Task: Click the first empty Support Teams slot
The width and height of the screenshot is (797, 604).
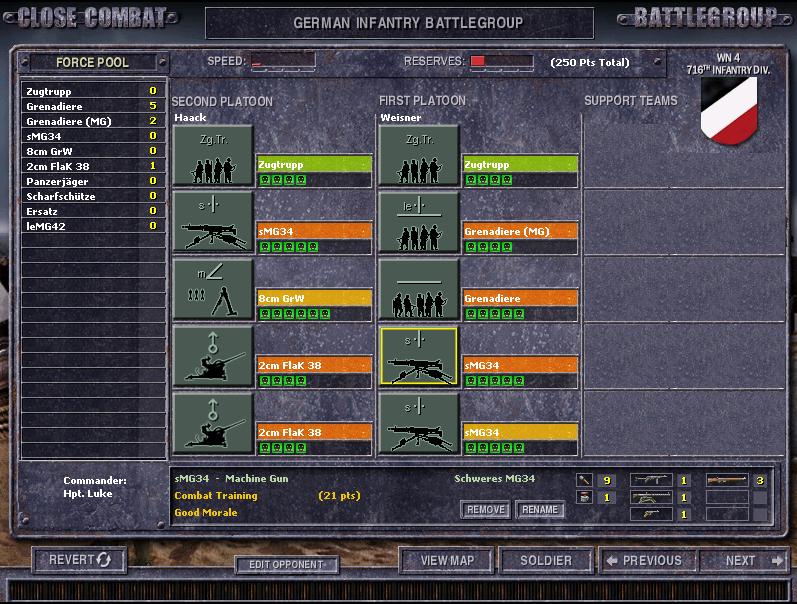Action: [x=684, y=155]
